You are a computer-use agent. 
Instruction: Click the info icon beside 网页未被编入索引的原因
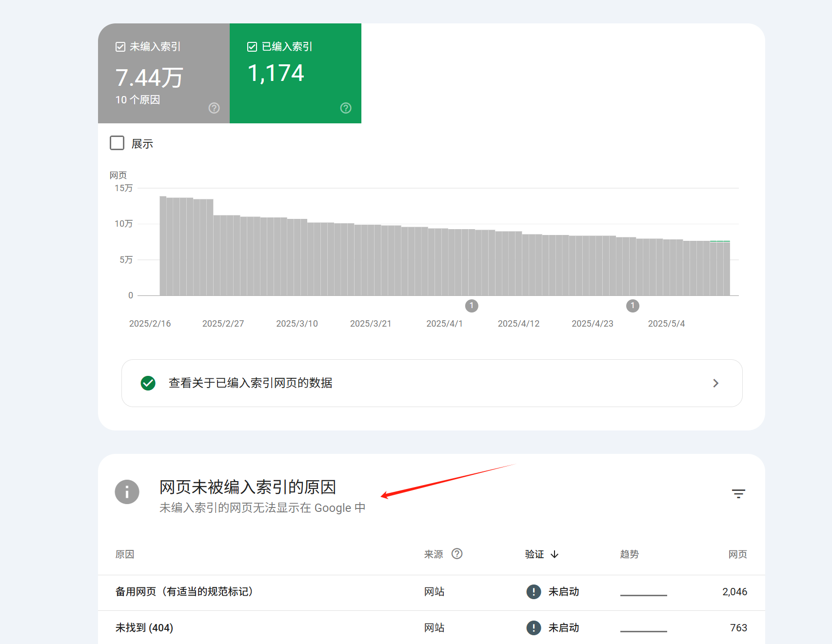(127, 492)
